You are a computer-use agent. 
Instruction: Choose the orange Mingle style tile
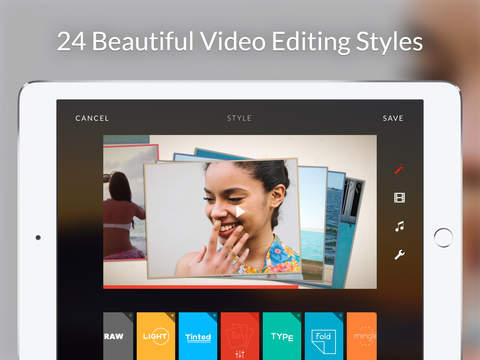tap(362, 336)
